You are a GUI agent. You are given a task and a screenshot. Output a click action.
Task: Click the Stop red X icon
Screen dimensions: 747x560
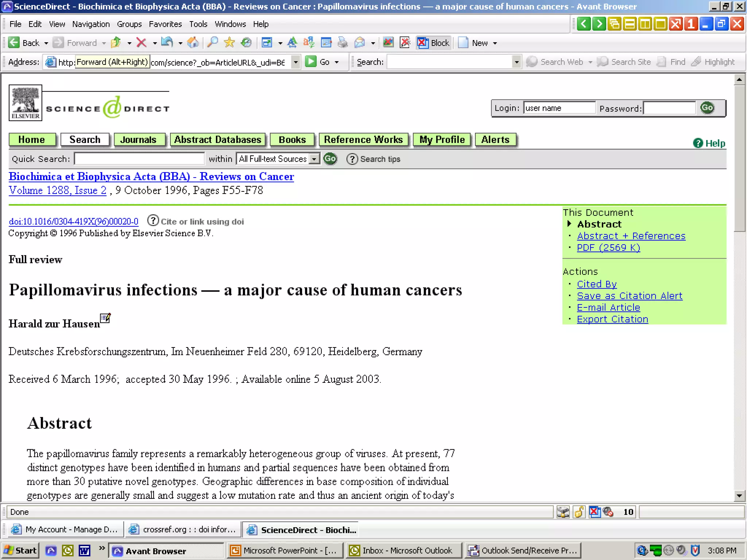(142, 43)
